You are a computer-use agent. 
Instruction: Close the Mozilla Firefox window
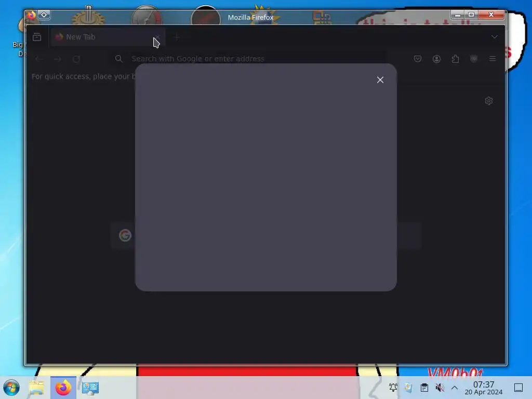point(491,15)
